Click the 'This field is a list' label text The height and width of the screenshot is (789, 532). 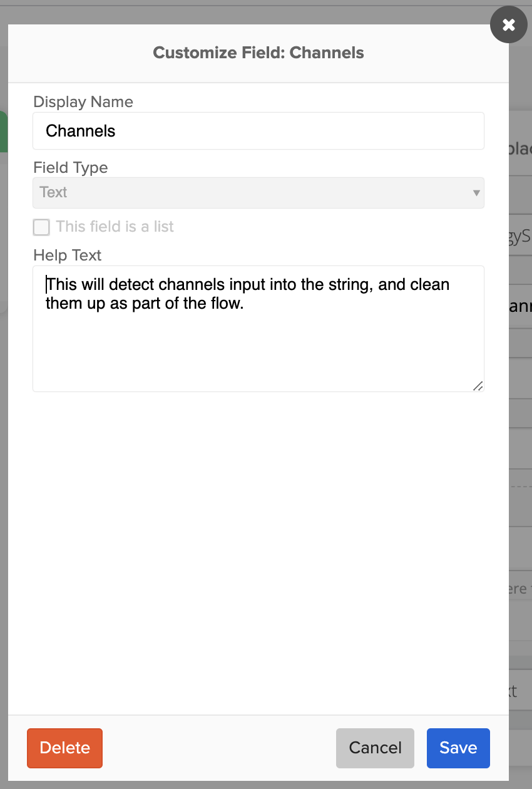tap(115, 227)
